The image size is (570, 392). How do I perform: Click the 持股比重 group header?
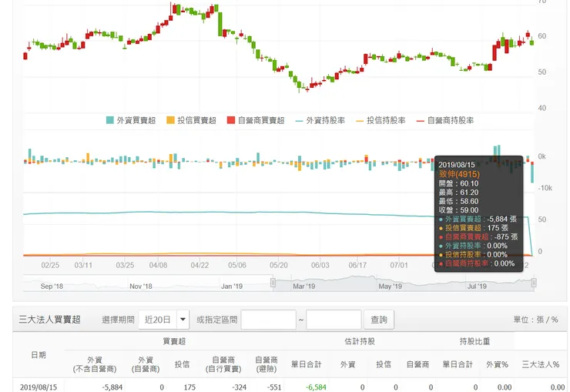[474, 341]
